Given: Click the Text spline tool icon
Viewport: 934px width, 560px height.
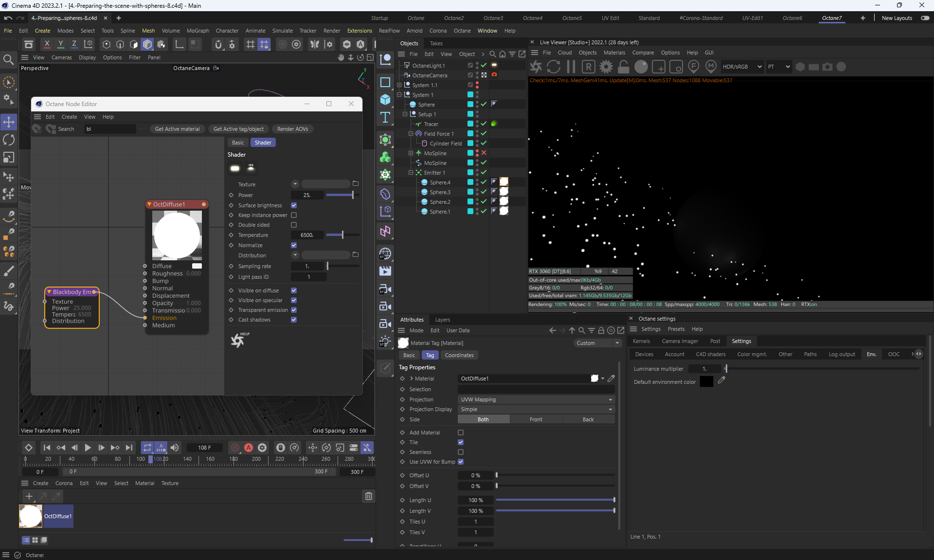Looking at the screenshot, I should (385, 117).
